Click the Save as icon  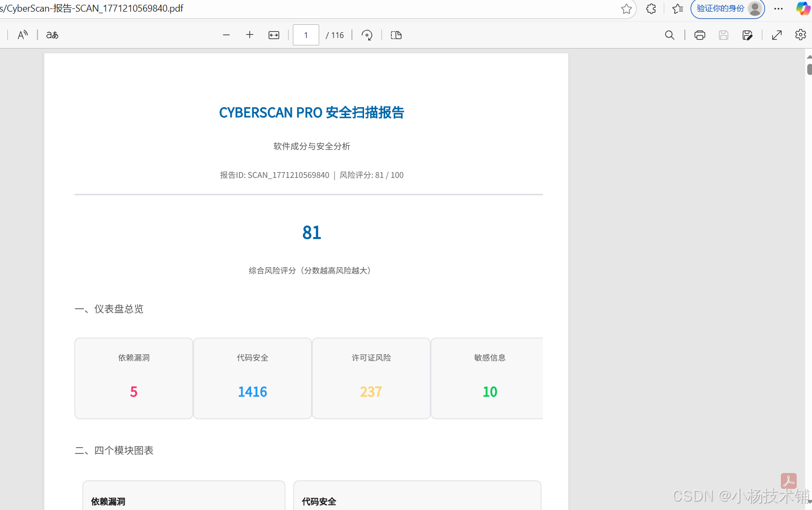point(747,35)
